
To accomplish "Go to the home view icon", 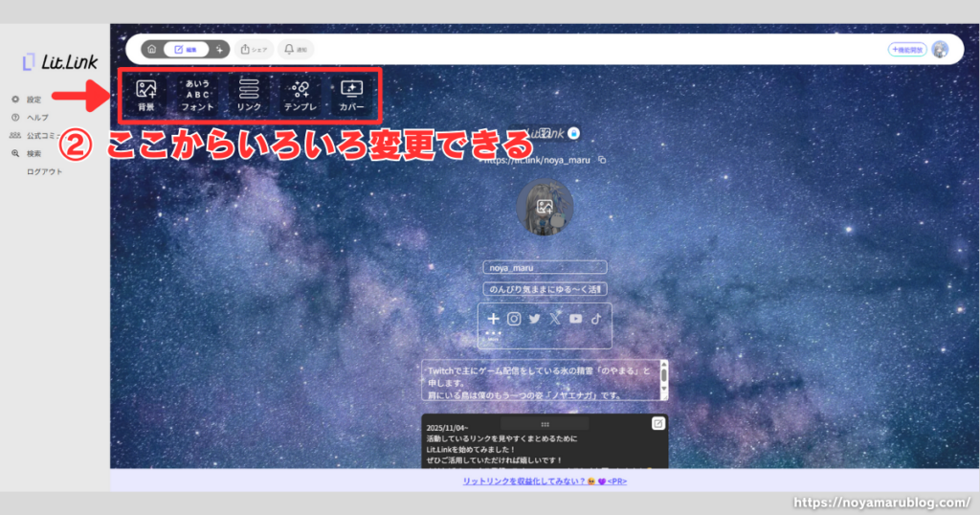I will tap(152, 49).
